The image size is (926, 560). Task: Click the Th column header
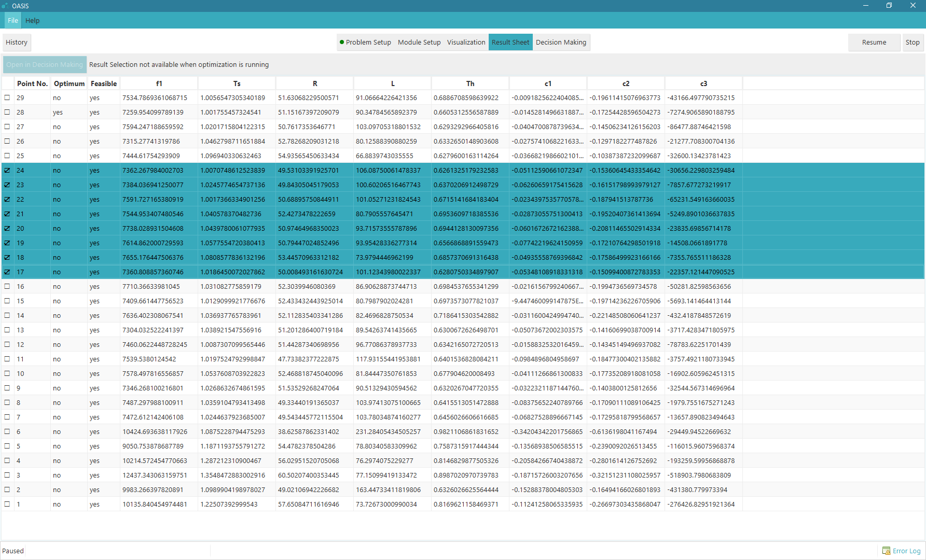pyautogui.click(x=470, y=83)
